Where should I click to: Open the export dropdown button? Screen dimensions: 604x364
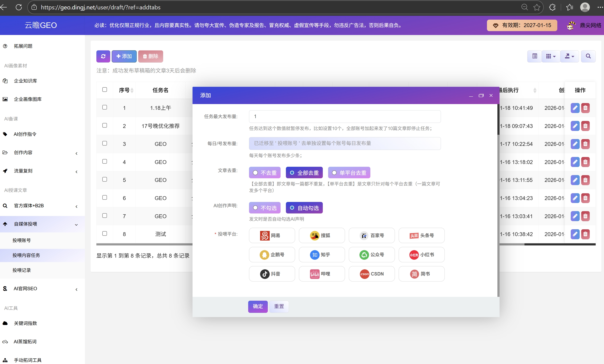[569, 56]
